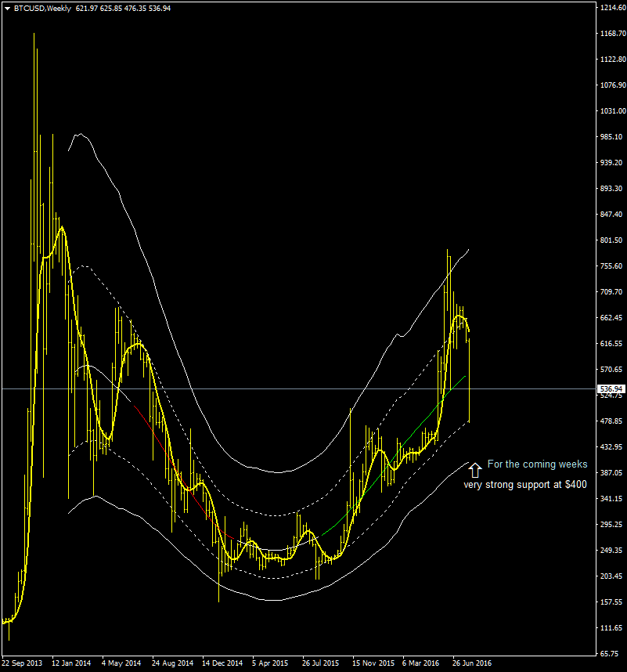The height and width of the screenshot is (672, 627).
Task: Click the 6 Mar 2016 date label
Action: (423, 663)
